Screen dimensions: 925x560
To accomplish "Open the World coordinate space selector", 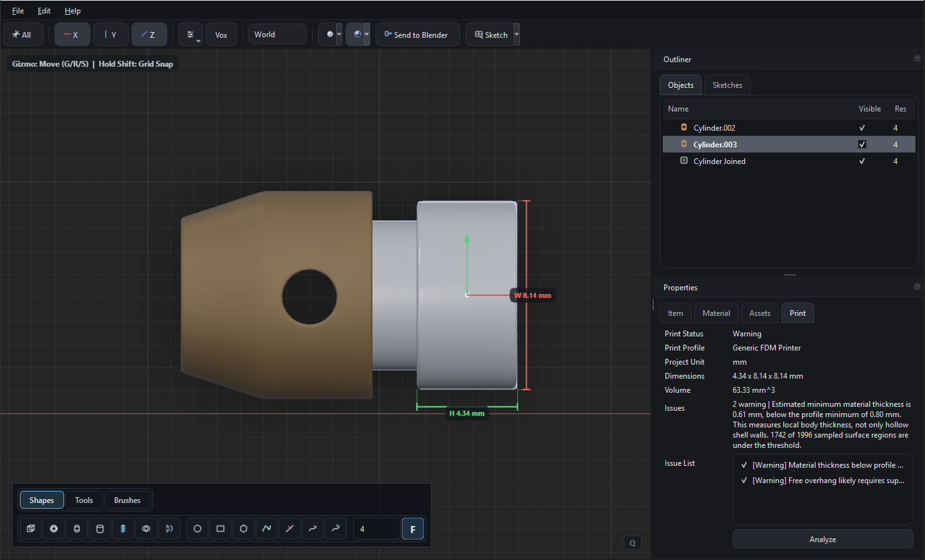I will click(x=277, y=34).
